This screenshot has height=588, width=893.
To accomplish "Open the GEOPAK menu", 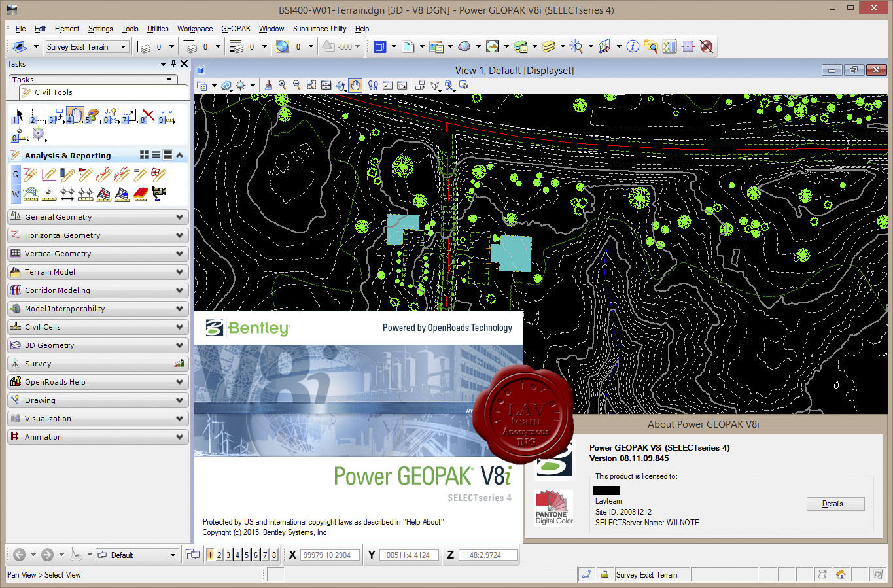I will point(236,29).
